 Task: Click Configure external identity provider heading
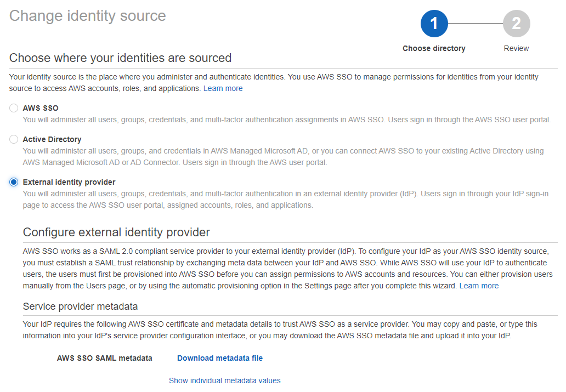[116, 232]
